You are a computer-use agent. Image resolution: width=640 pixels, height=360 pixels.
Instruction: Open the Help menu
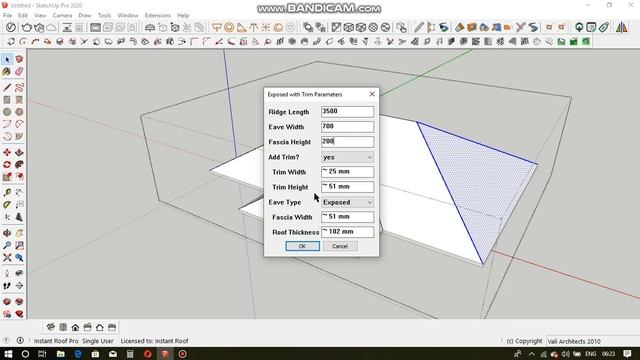pos(183,16)
